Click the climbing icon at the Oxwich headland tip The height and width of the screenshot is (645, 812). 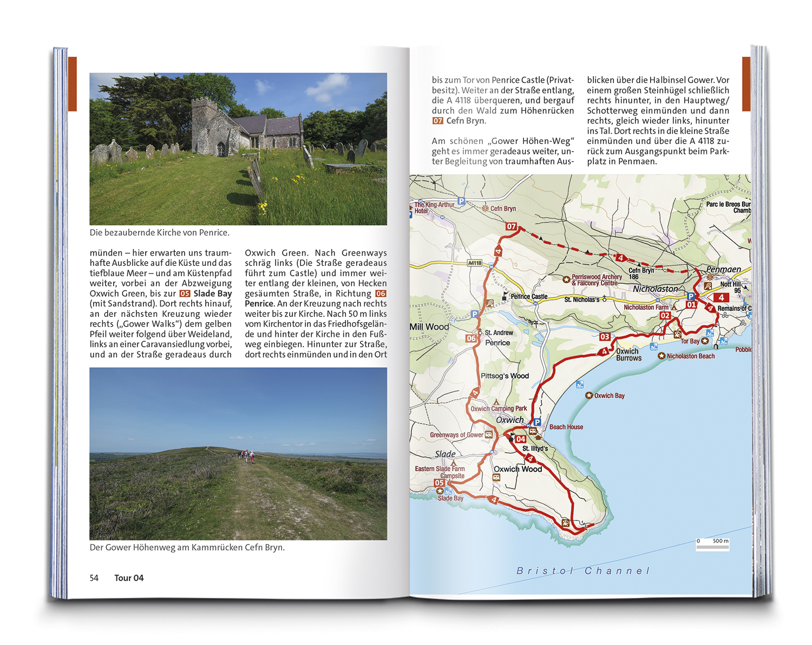click(566, 523)
